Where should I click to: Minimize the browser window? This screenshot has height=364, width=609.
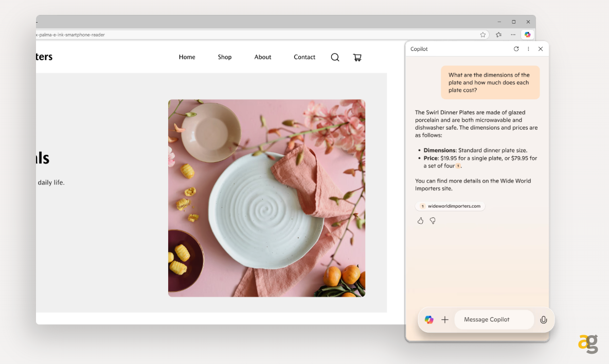coord(499,22)
